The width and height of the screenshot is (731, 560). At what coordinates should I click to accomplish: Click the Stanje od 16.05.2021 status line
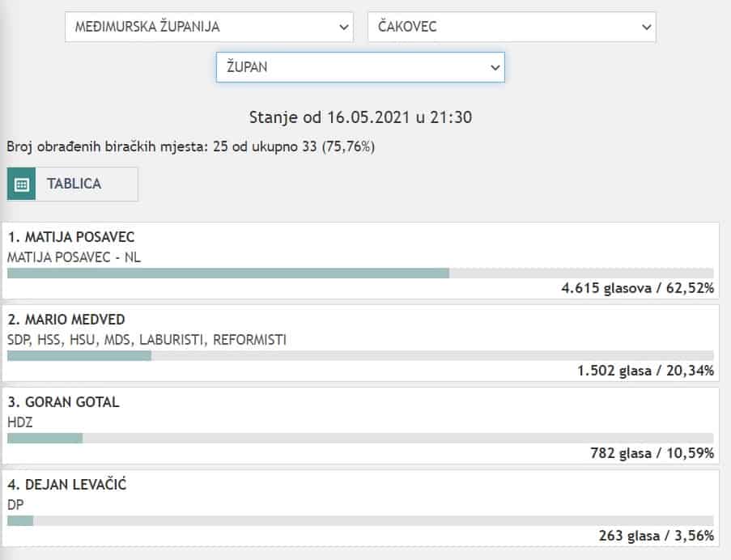point(359,117)
